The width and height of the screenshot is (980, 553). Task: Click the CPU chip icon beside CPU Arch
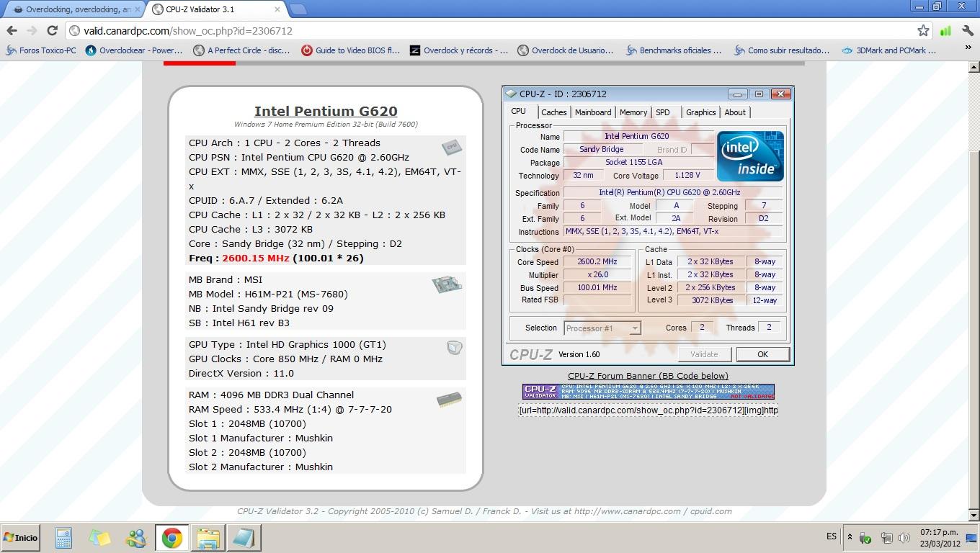point(452,147)
